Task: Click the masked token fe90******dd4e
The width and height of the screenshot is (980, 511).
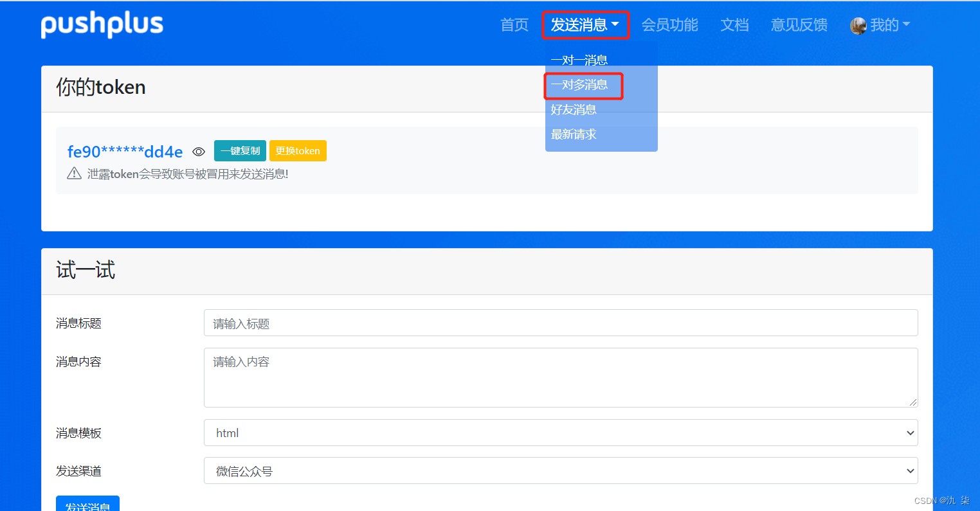Action: click(125, 152)
